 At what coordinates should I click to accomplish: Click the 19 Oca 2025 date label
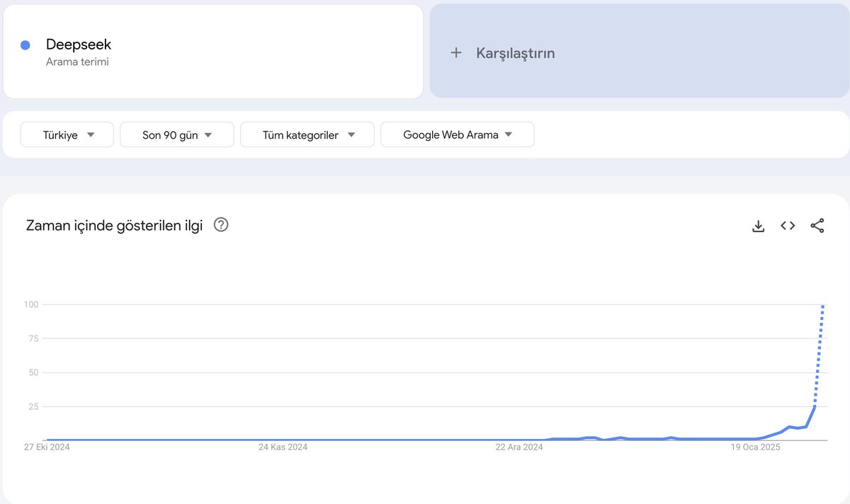pyautogui.click(x=756, y=447)
